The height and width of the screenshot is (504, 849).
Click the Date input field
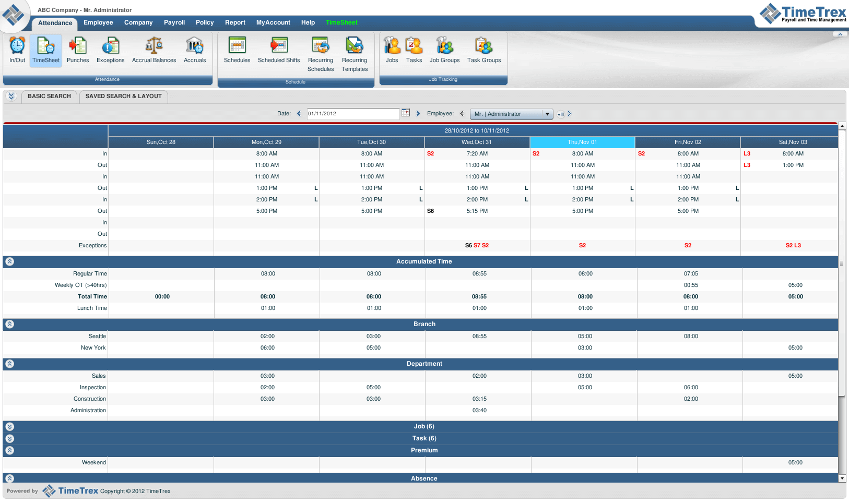(x=353, y=114)
